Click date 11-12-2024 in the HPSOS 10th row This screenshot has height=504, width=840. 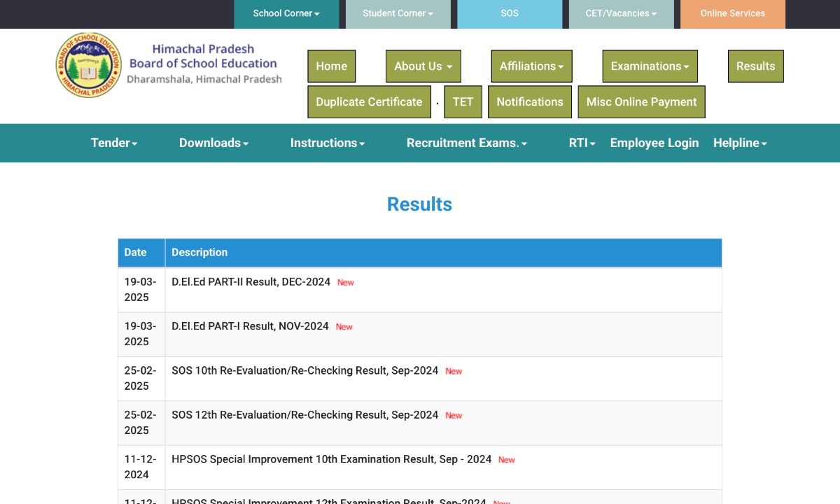[141, 467]
